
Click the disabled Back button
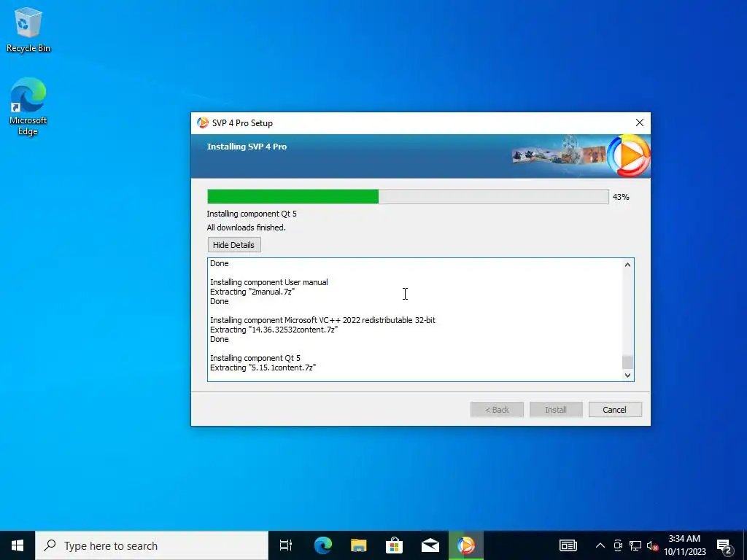pos(497,410)
